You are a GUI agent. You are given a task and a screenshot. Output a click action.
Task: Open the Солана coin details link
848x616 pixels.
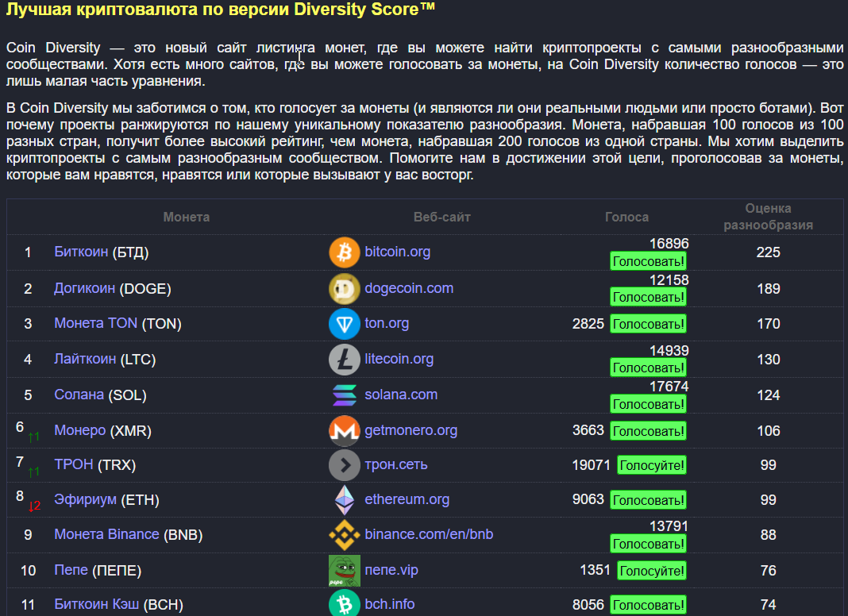click(79, 395)
